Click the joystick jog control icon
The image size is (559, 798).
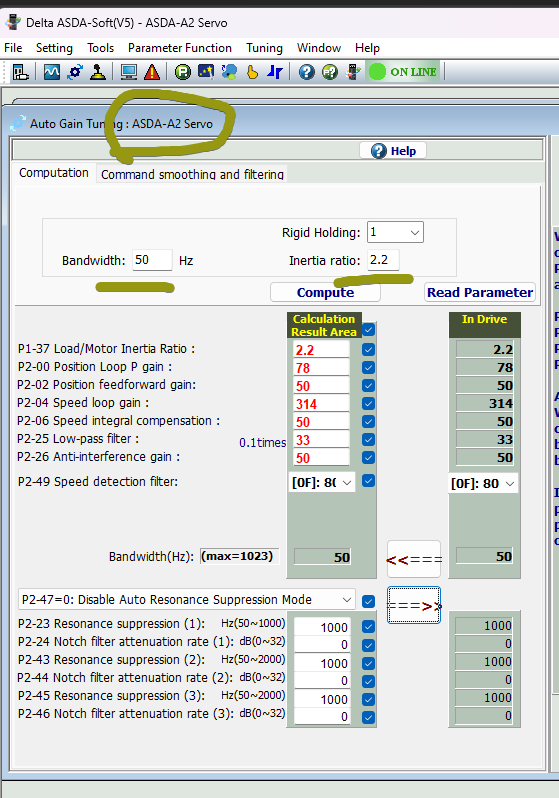(98, 72)
